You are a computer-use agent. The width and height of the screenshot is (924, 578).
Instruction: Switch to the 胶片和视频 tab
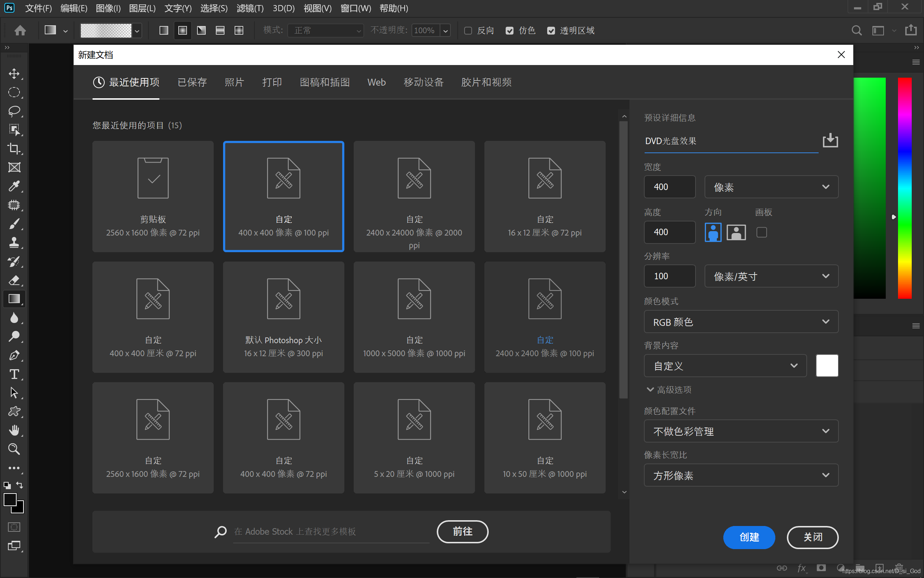point(486,82)
